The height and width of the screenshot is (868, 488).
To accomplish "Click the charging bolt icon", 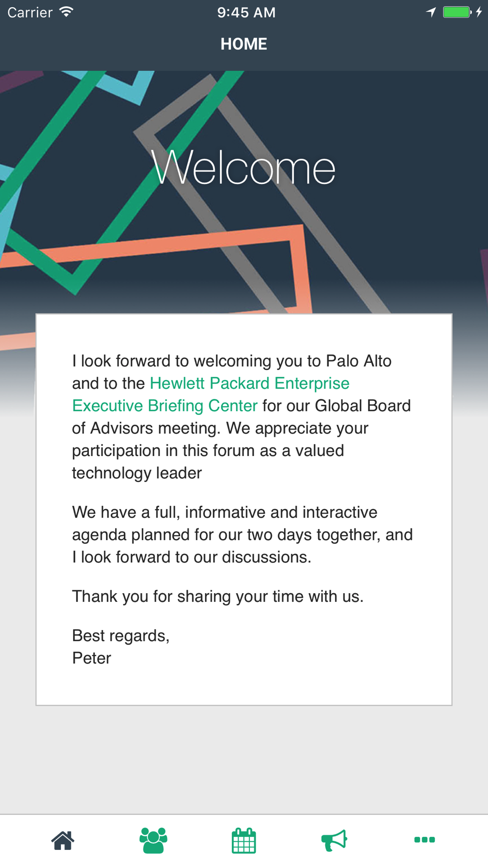I will (x=479, y=12).
